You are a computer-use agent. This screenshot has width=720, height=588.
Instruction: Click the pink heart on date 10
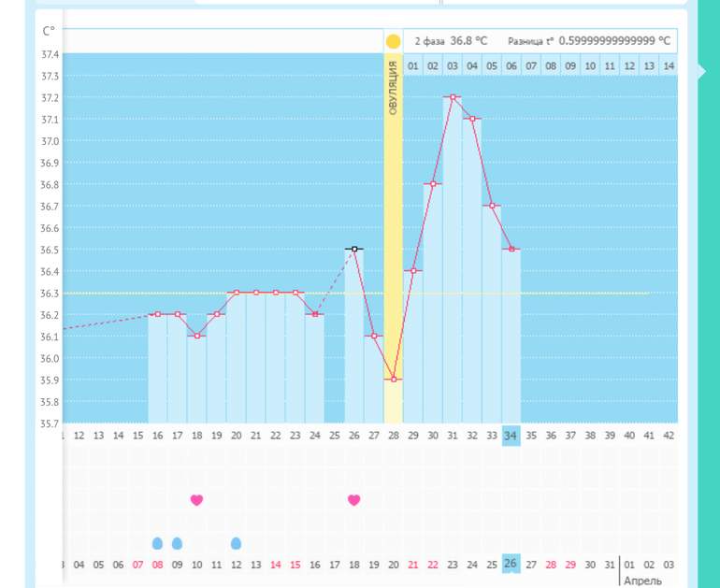(196, 500)
